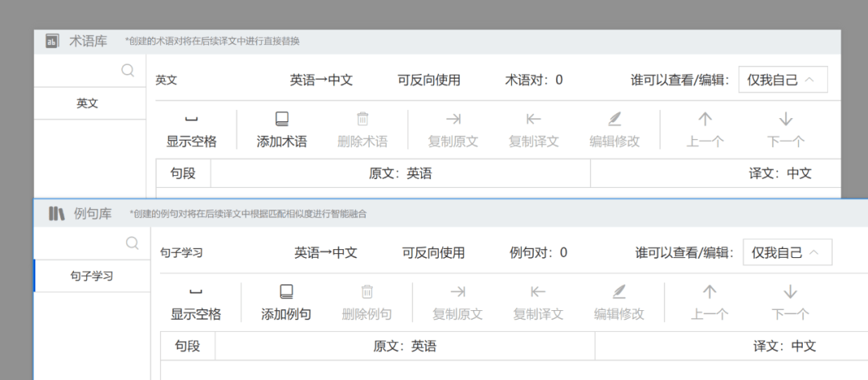The width and height of the screenshot is (868, 380).
Task: Click 编辑修改 in the 例句库 toolbar
Action: (x=619, y=304)
